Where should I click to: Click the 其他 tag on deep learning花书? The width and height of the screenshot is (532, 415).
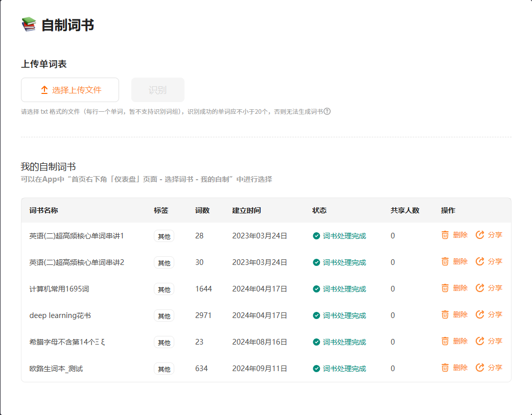(164, 316)
